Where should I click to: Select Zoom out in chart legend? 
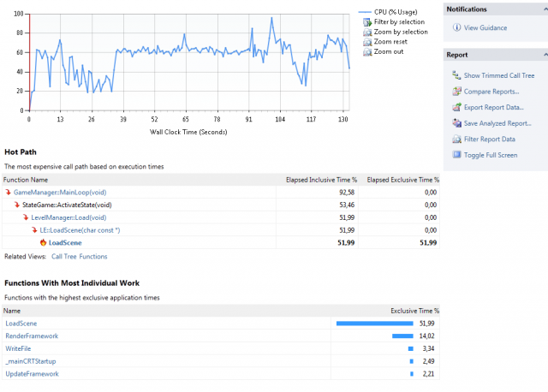point(389,51)
